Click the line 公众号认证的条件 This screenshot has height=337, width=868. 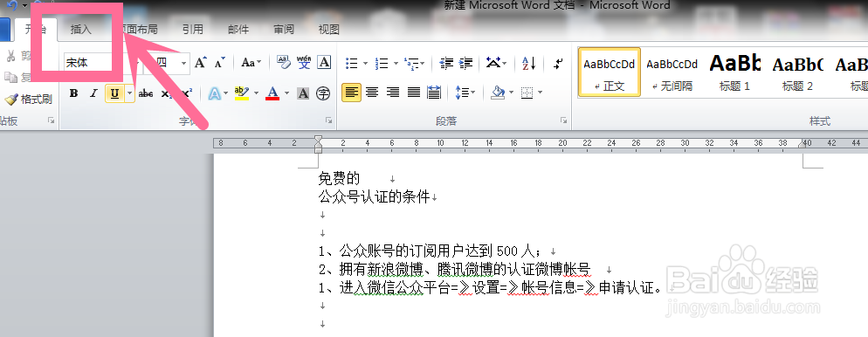[375, 196]
